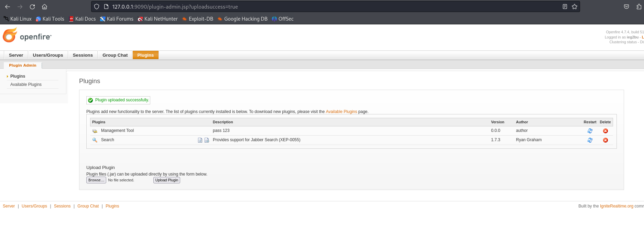
Task: Click the Management Tool plugin name
Action: point(117,131)
